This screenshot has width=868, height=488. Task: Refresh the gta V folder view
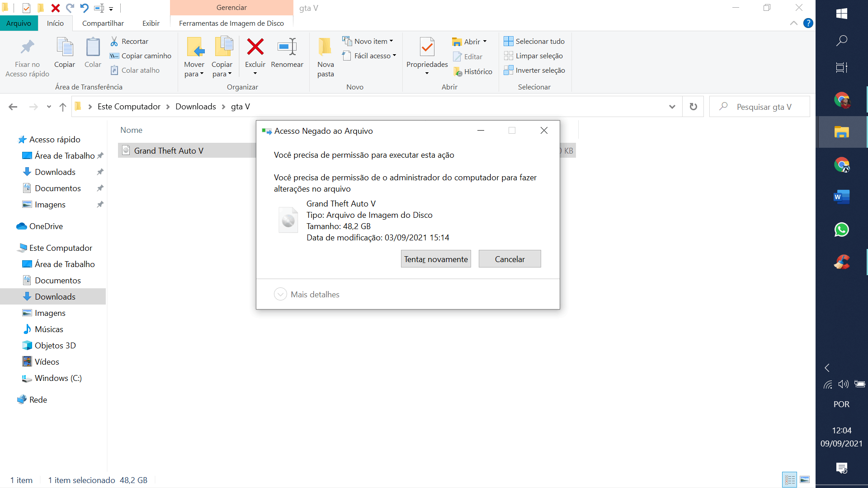coord(693,107)
